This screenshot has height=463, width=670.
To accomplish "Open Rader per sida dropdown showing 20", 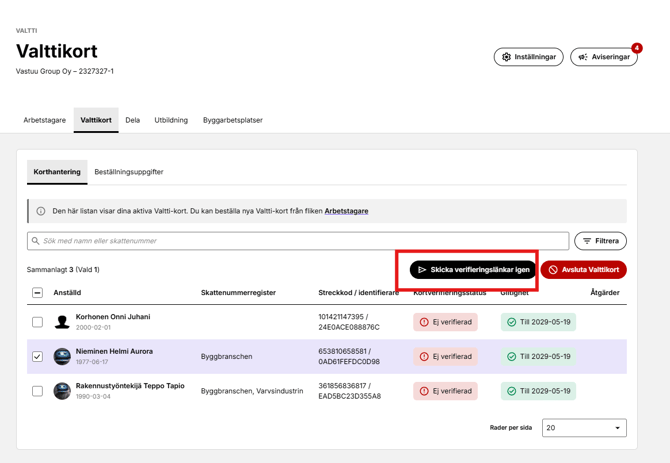I will [x=584, y=428].
